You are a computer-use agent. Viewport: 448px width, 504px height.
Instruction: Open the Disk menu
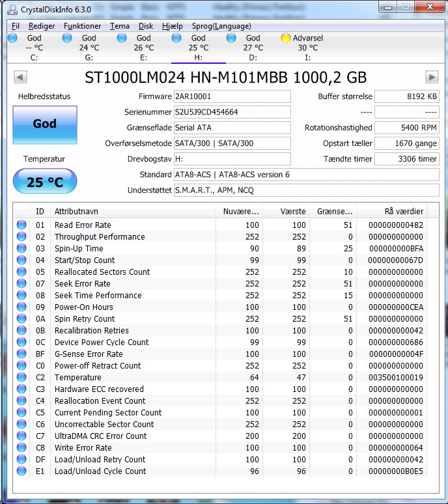[x=146, y=26]
